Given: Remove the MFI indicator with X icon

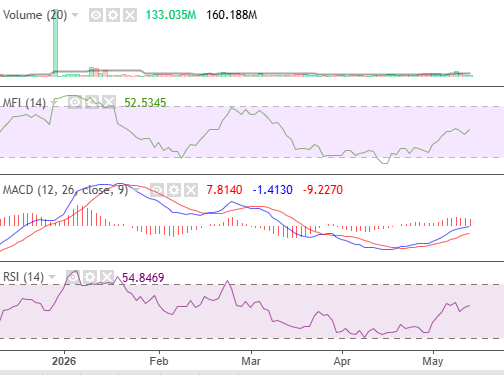Looking at the screenshot, I should [x=109, y=102].
